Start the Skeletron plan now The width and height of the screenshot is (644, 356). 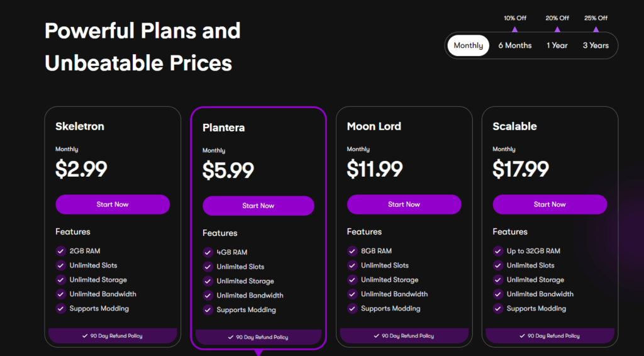pos(113,204)
